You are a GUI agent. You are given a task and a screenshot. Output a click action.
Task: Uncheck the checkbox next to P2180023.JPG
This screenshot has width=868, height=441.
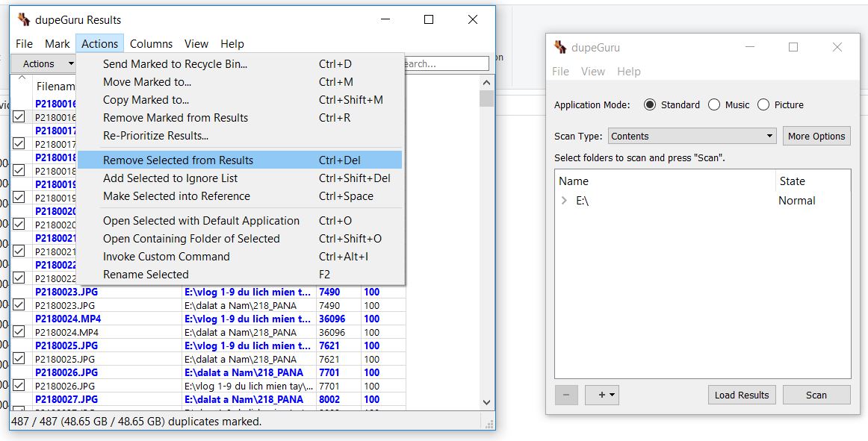tap(18, 305)
